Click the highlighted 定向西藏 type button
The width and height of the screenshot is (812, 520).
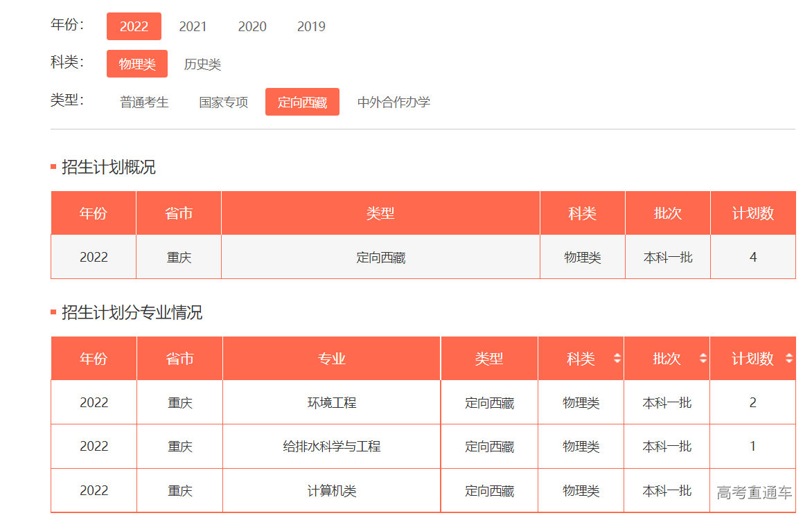click(302, 102)
